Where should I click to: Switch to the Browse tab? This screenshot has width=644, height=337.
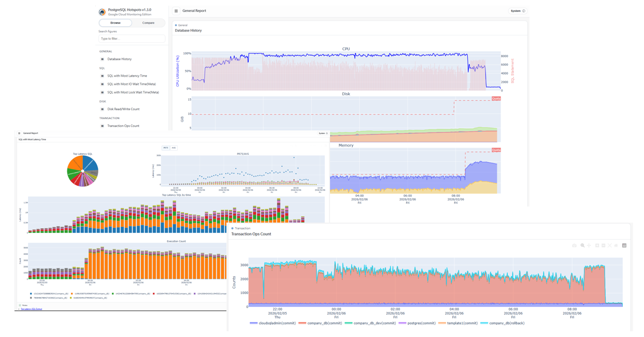click(115, 23)
